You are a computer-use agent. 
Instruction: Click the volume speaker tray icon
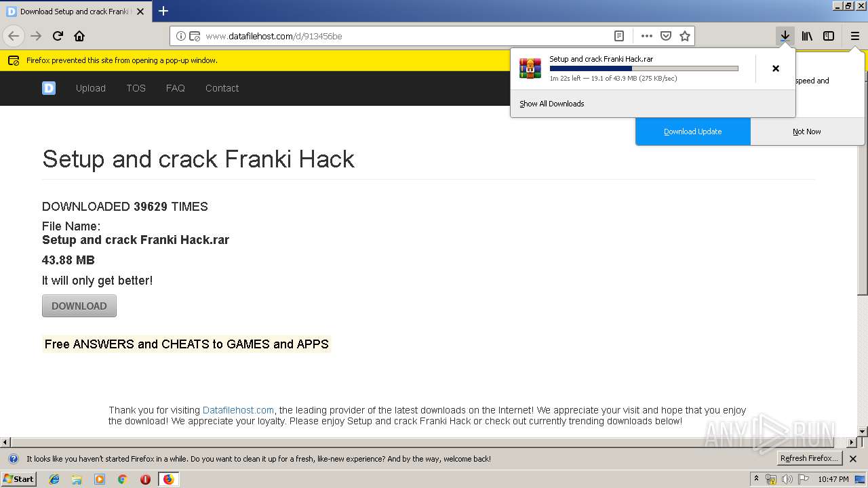point(787,479)
